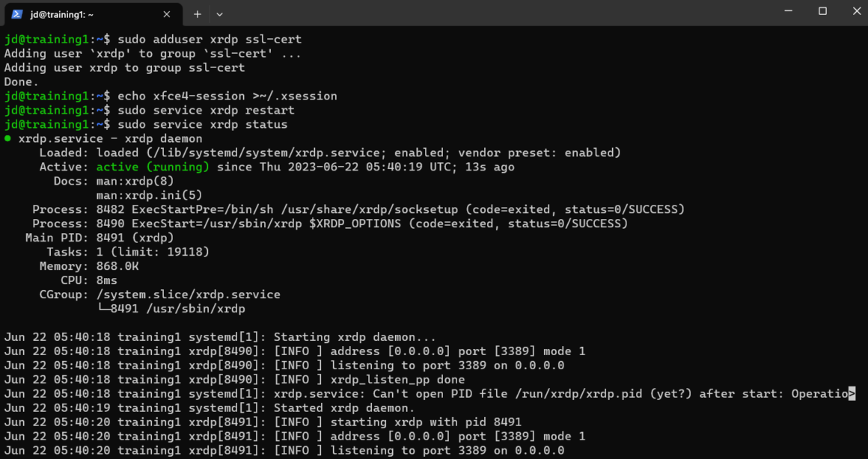Close the jd@training1 tab

click(166, 13)
